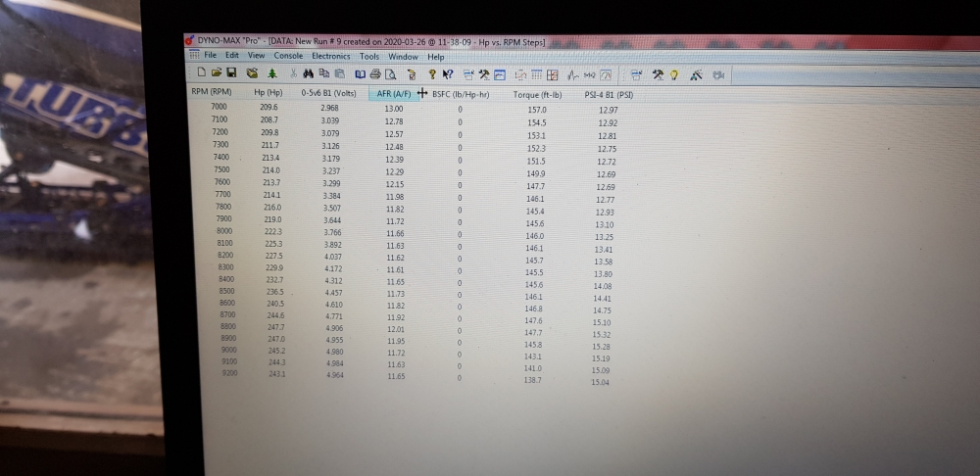The image size is (980, 476).
Task: Click the gauge chart icon
Action: (605, 75)
